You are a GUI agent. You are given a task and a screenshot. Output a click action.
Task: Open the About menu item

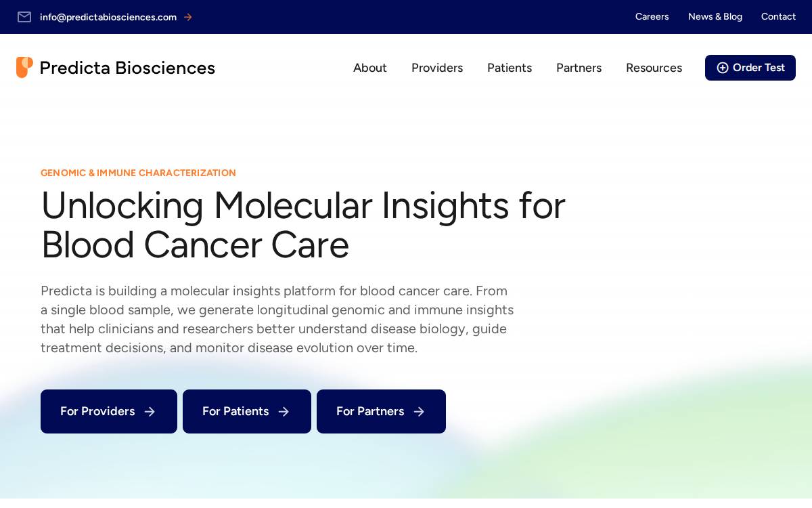370,68
